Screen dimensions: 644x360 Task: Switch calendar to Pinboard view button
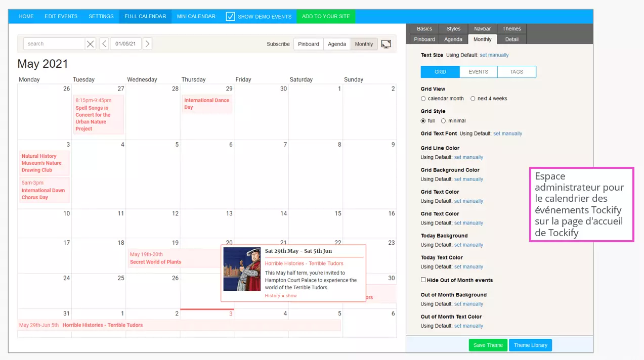(x=309, y=44)
